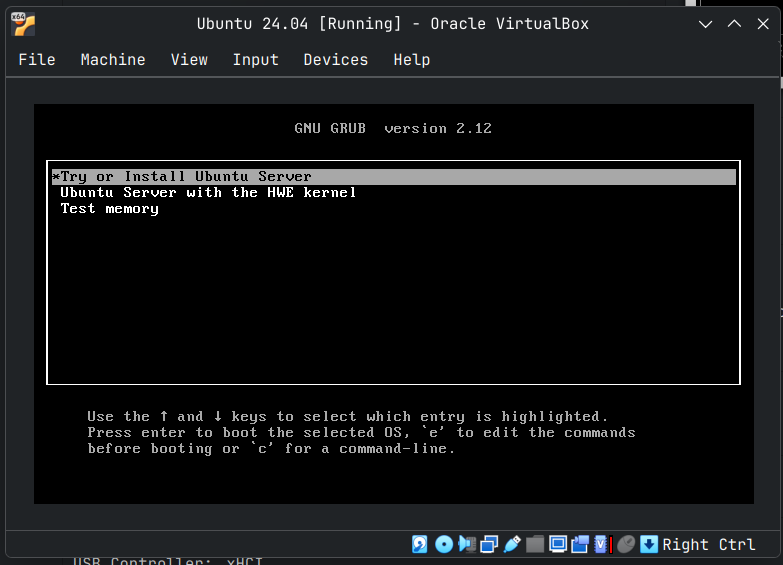Open the network adapters indicator icon
The height and width of the screenshot is (565, 783).
489,544
